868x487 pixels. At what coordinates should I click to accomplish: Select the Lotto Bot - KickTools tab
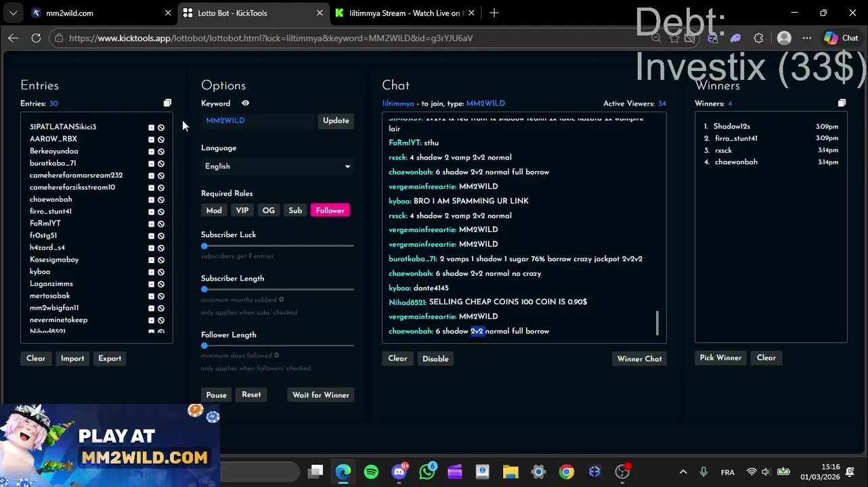[x=253, y=13]
